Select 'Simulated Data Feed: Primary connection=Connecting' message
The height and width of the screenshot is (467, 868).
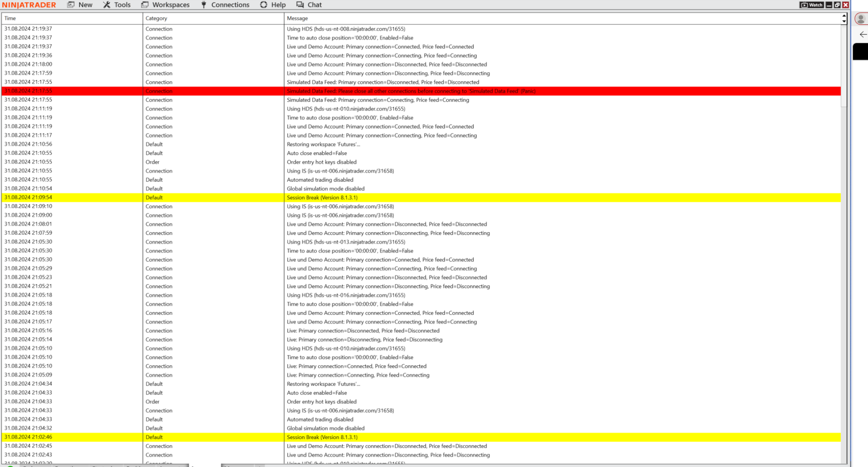pyautogui.click(x=378, y=100)
